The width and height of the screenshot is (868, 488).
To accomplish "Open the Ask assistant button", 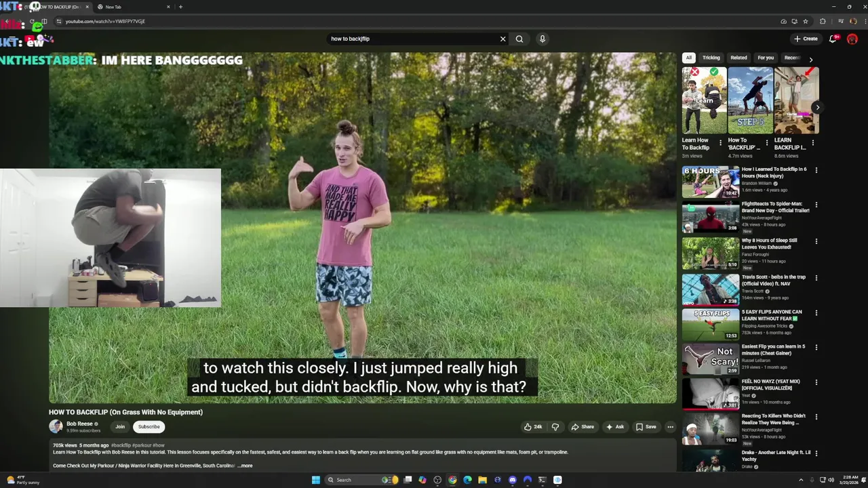I will click(x=615, y=427).
